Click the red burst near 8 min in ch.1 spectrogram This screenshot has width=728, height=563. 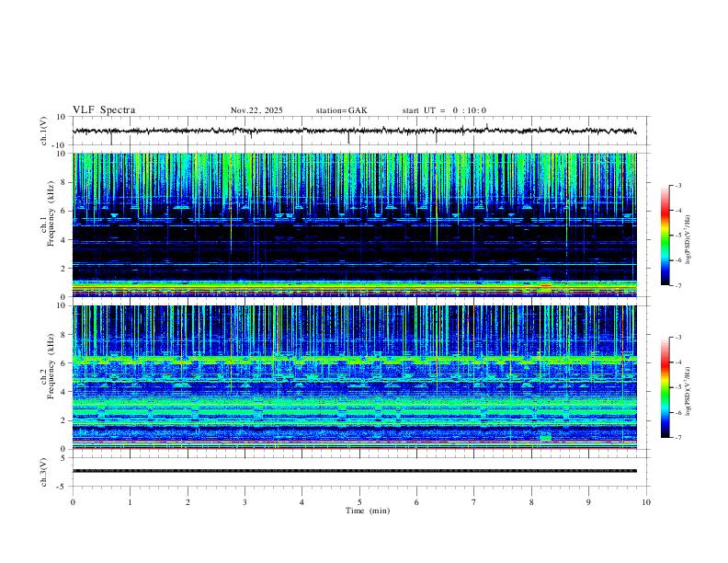click(545, 285)
